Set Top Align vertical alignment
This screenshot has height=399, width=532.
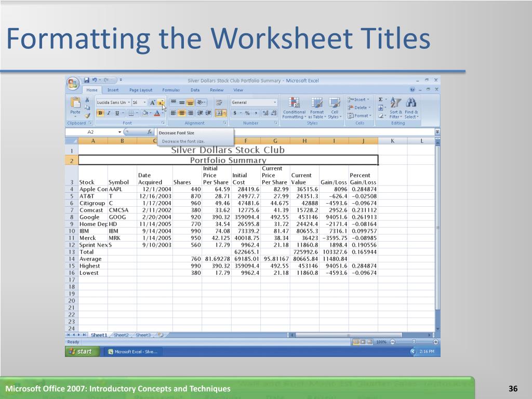pos(174,102)
